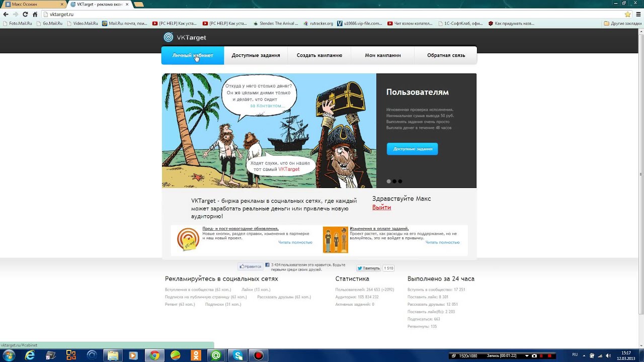Click Читать полностью under Изменения в оплате
Screen dimensions: 644x362
pos(442,242)
